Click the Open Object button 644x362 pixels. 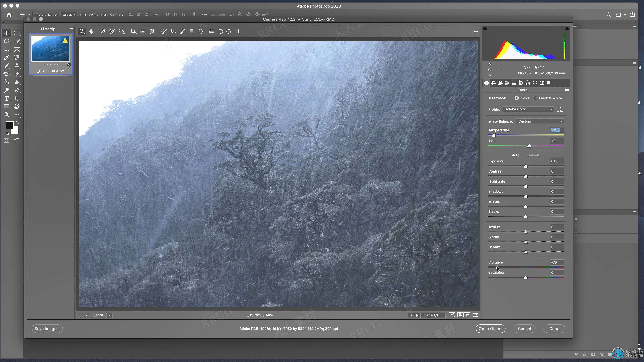coord(491,328)
